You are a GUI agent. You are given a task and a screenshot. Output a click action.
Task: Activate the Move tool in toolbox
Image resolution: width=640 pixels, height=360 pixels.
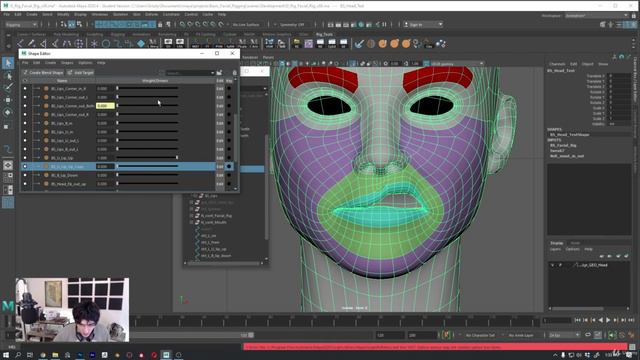(x=8, y=100)
